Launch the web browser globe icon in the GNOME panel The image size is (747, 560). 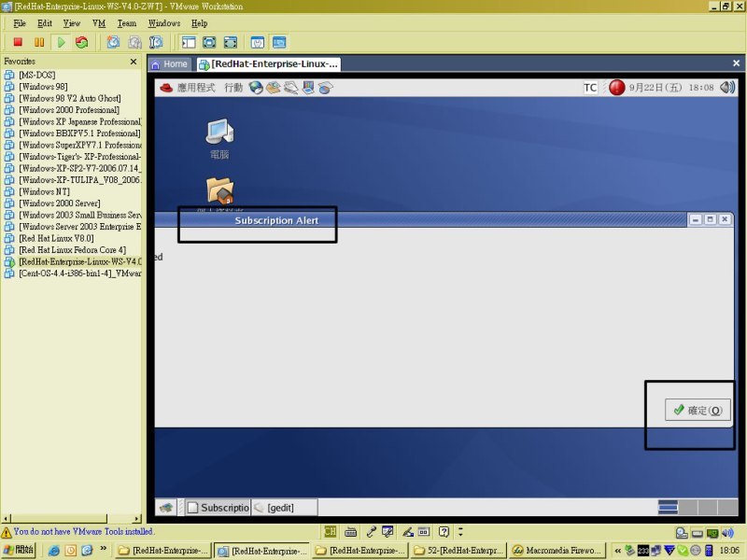click(256, 87)
